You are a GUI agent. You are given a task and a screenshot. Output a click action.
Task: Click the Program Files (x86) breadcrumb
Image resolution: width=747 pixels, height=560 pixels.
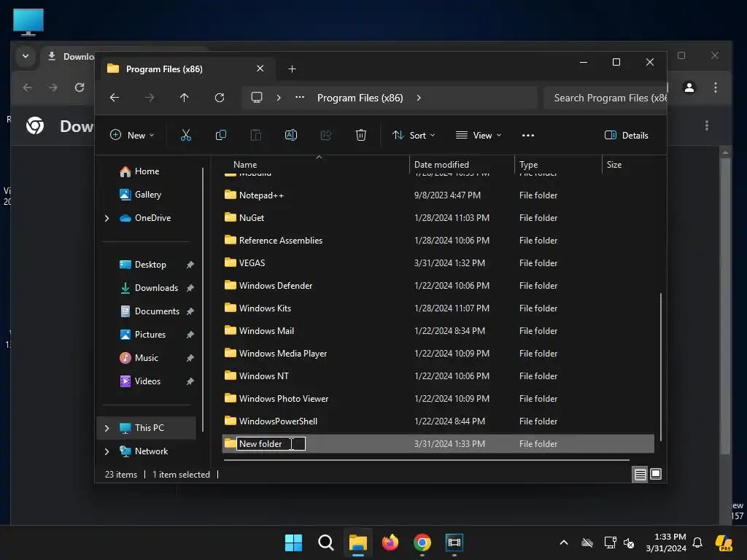[360, 98]
